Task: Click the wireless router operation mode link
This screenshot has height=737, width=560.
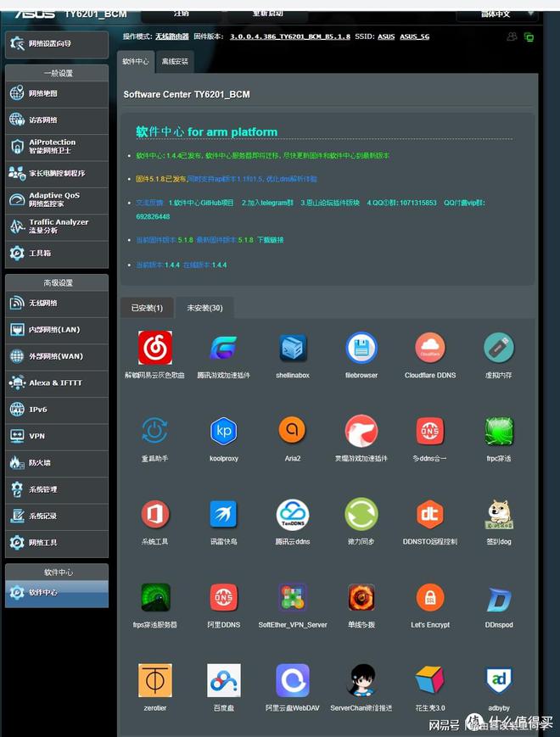Action: [172, 36]
